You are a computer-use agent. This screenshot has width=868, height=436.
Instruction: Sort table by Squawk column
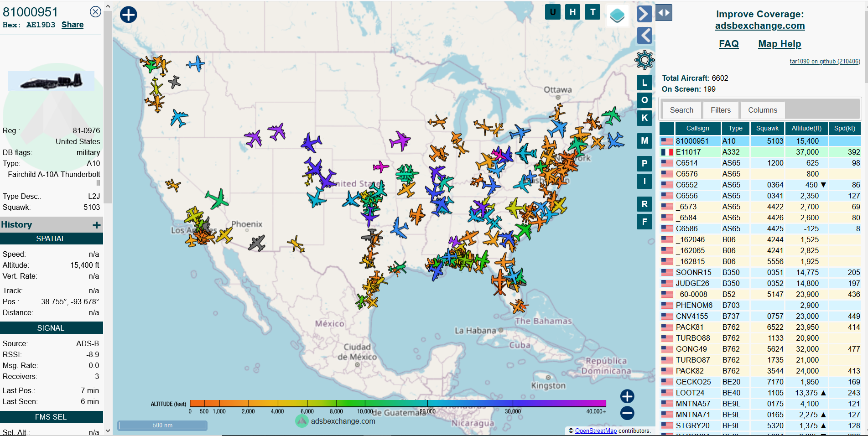pyautogui.click(x=767, y=128)
